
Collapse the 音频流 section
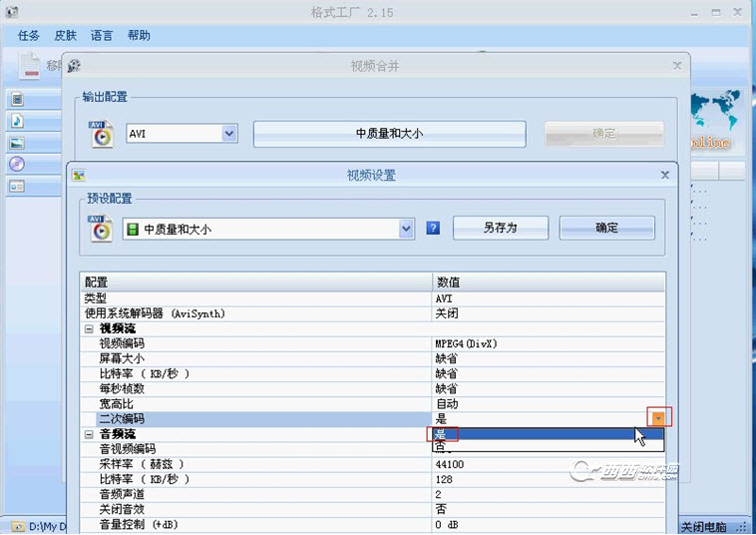point(89,434)
